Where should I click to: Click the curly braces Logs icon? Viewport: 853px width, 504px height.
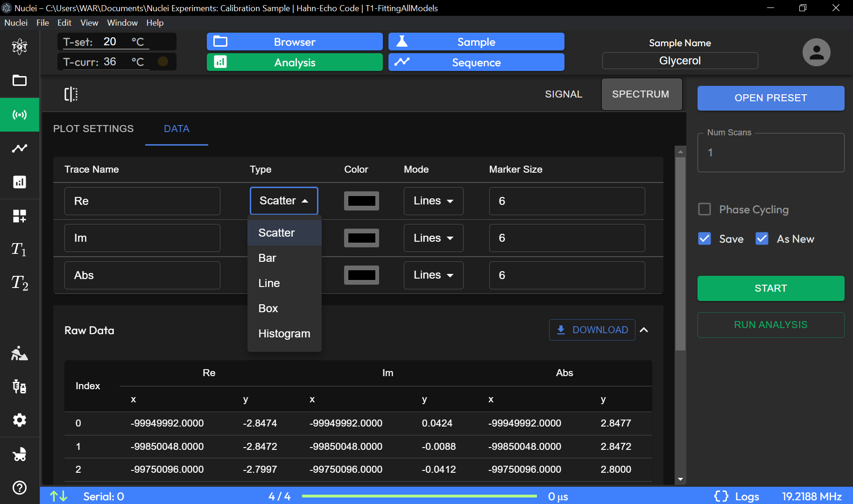coord(721,497)
